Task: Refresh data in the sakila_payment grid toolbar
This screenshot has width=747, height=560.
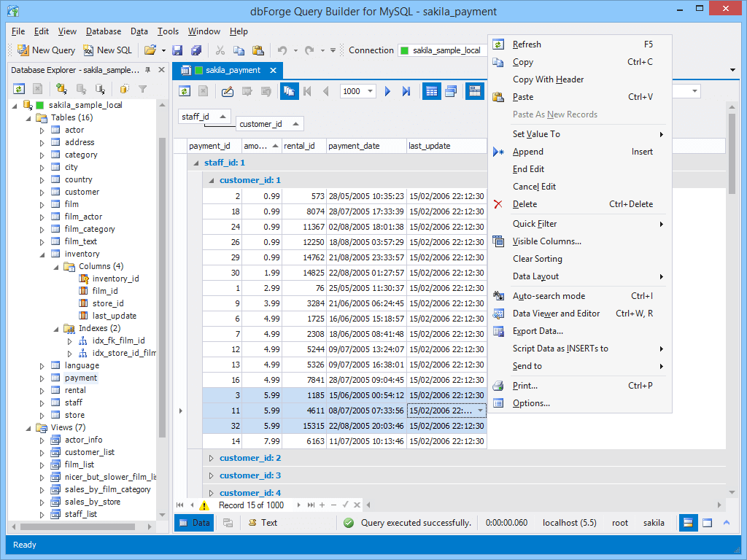Action: tap(185, 91)
